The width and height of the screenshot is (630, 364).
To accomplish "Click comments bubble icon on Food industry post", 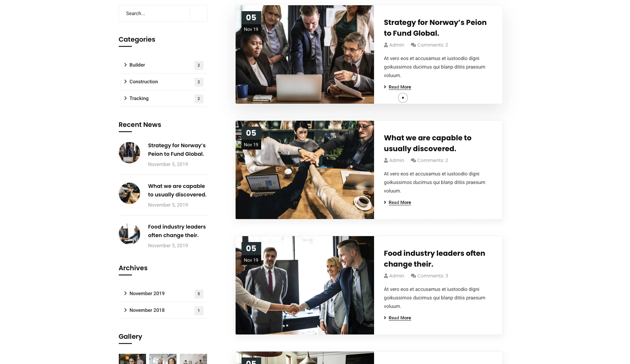I will 413,276.
